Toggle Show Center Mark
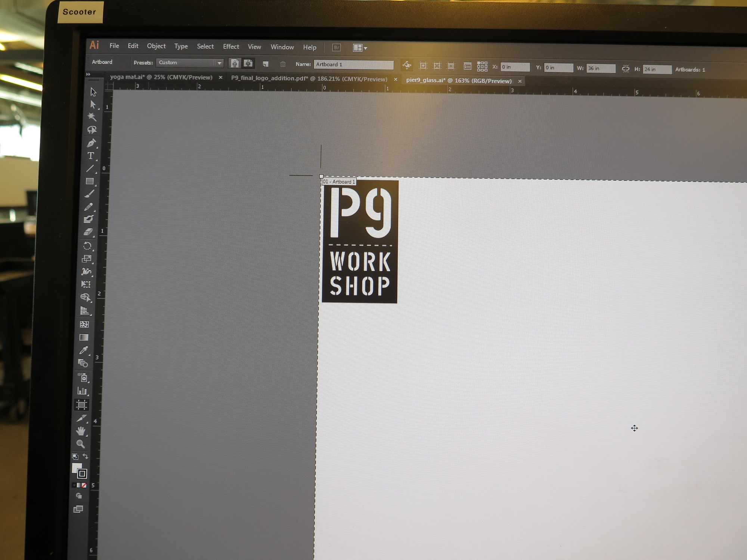This screenshot has height=560, width=747. click(x=423, y=66)
